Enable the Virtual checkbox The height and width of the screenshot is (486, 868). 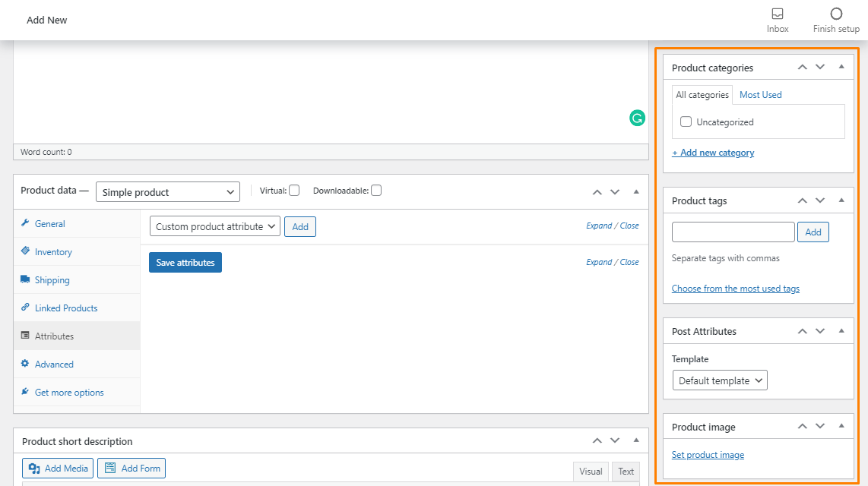pos(294,190)
